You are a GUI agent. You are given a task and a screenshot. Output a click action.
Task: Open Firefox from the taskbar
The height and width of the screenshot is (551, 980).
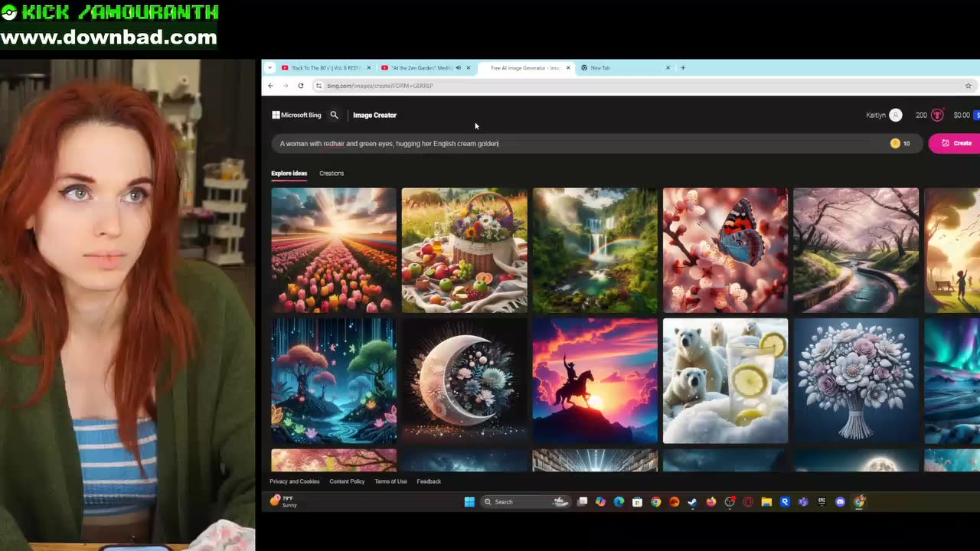[711, 502]
